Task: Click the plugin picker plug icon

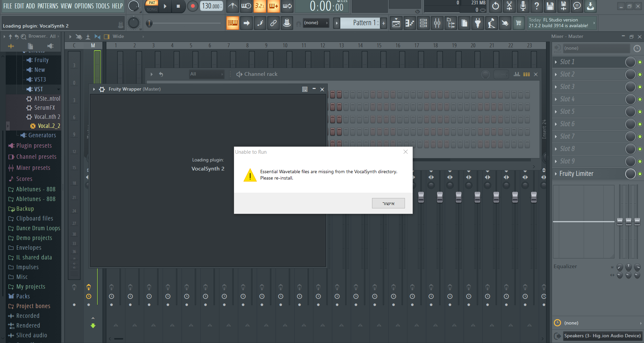Action: (478, 23)
